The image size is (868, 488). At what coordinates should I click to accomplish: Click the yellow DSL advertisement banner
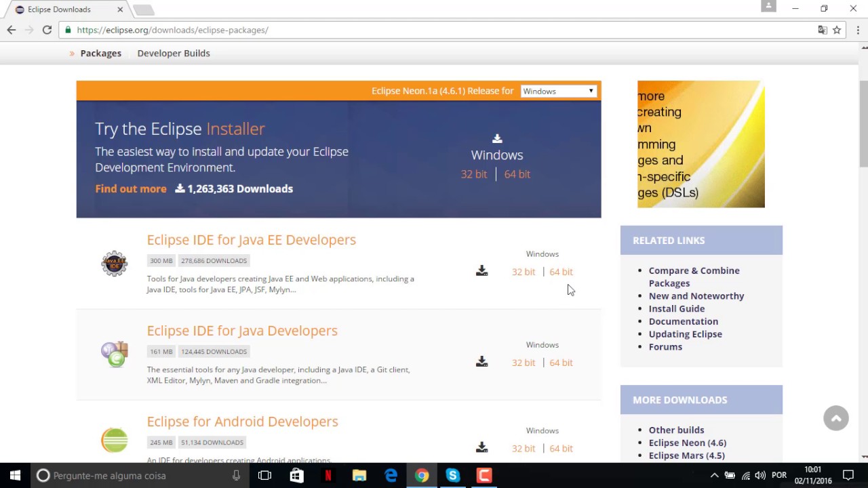coord(701,144)
